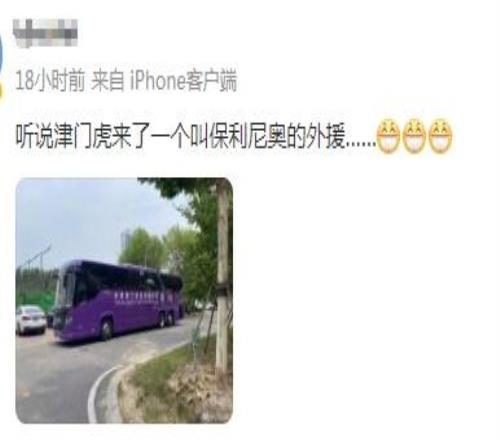Image resolution: width=500 pixels, height=440 pixels.
Task: Click the purple bus in the photo
Action: pos(117,301)
